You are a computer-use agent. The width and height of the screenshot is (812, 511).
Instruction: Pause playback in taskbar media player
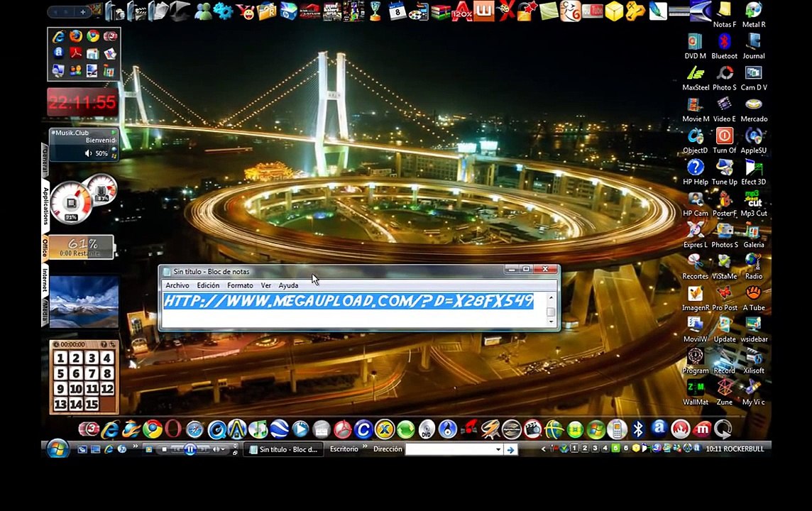point(190,449)
